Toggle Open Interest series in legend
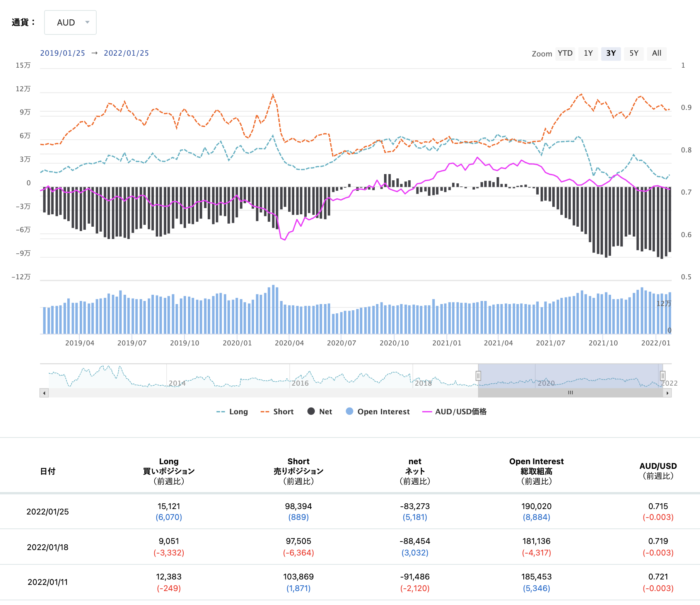The height and width of the screenshot is (605, 700). pyautogui.click(x=378, y=412)
